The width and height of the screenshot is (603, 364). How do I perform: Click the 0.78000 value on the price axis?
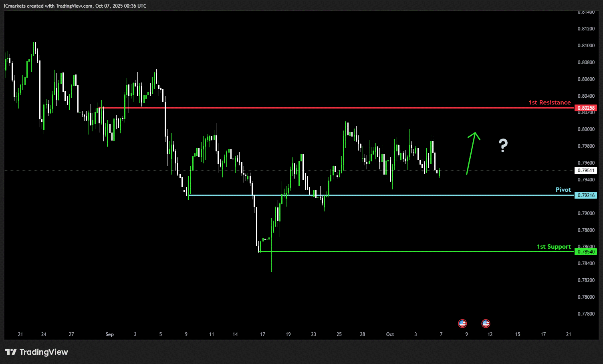click(586, 297)
